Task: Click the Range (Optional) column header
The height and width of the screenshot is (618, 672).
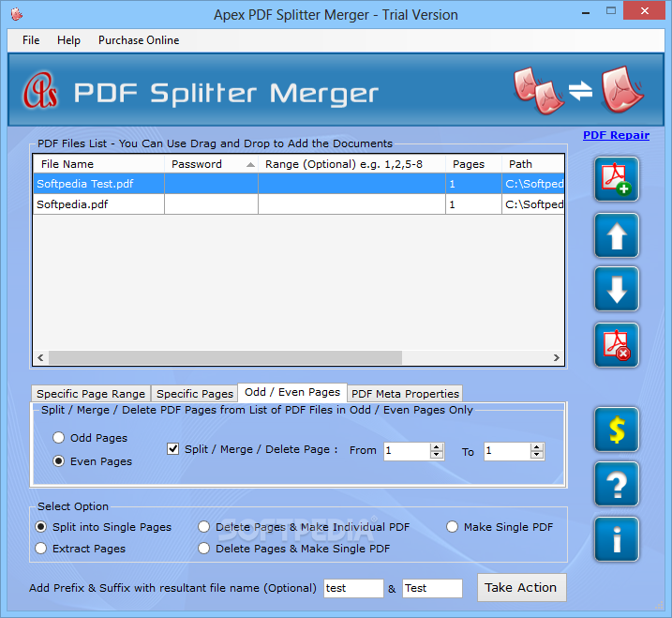Action: pos(351,164)
